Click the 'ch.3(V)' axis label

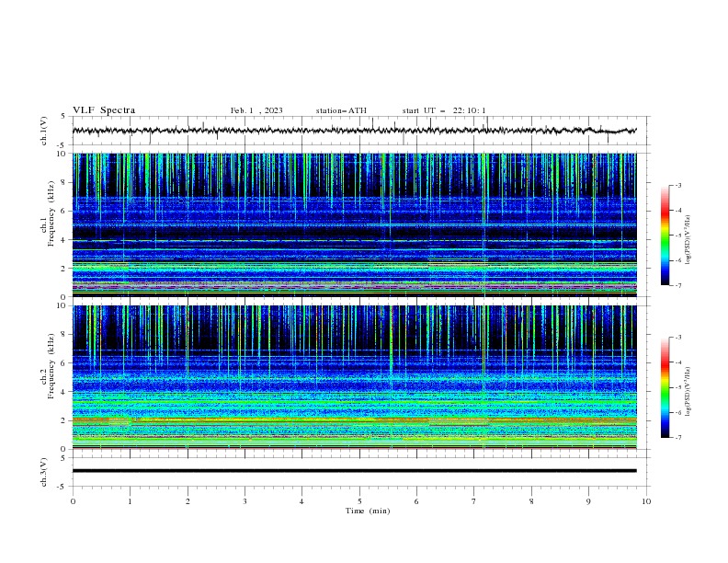(x=44, y=472)
